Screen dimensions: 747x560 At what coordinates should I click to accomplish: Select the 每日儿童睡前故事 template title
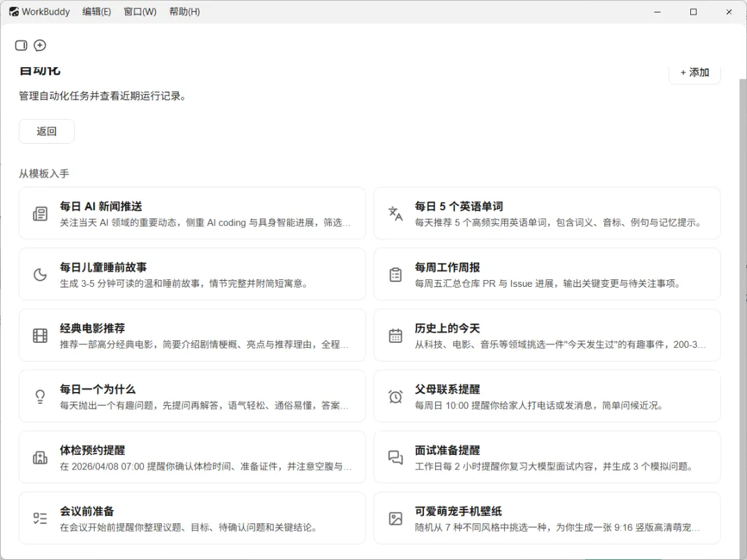click(x=103, y=267)
